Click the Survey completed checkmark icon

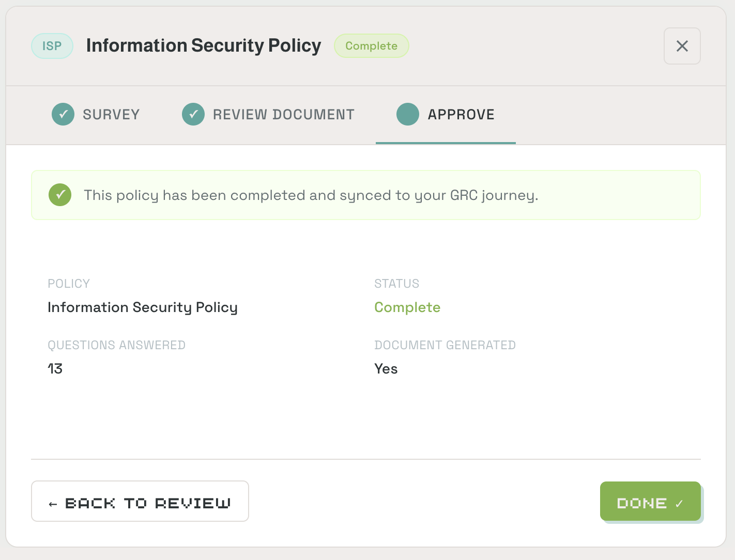pyautogui.click(x=63, y=114)
